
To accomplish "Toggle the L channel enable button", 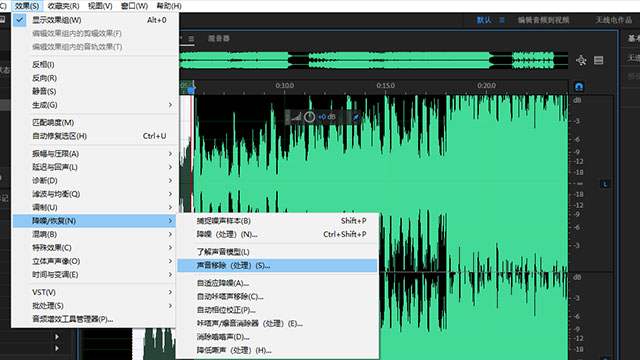I will (x=605, y=184).
